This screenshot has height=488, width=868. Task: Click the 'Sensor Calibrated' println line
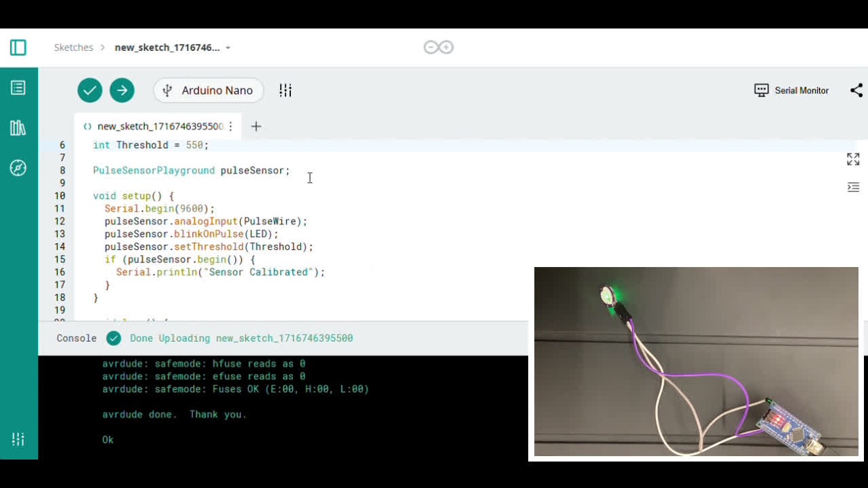[x=221, y=273]
